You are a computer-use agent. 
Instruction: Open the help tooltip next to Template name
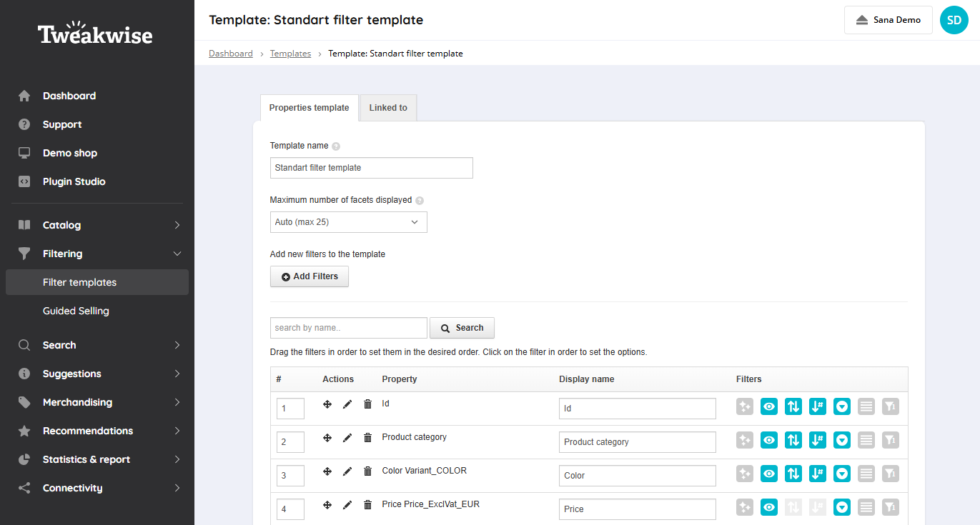click(336, 146)
